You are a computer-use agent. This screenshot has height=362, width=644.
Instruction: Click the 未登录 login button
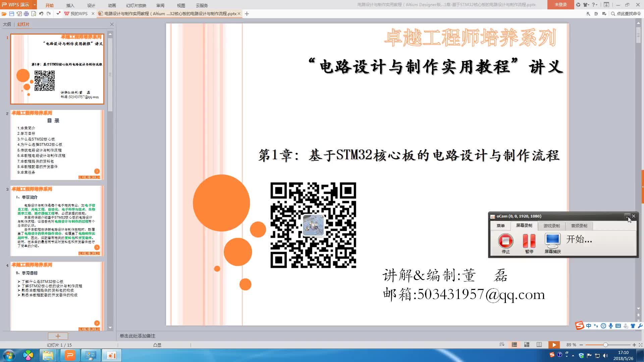click(x=560, y=5)
